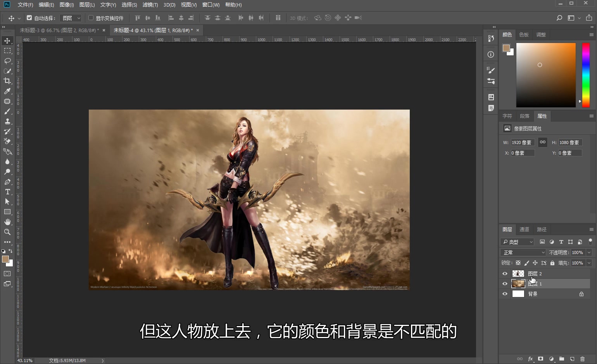Select the Quick Selection tool
Screen dimensions: 597x364
tap(7, 71)
